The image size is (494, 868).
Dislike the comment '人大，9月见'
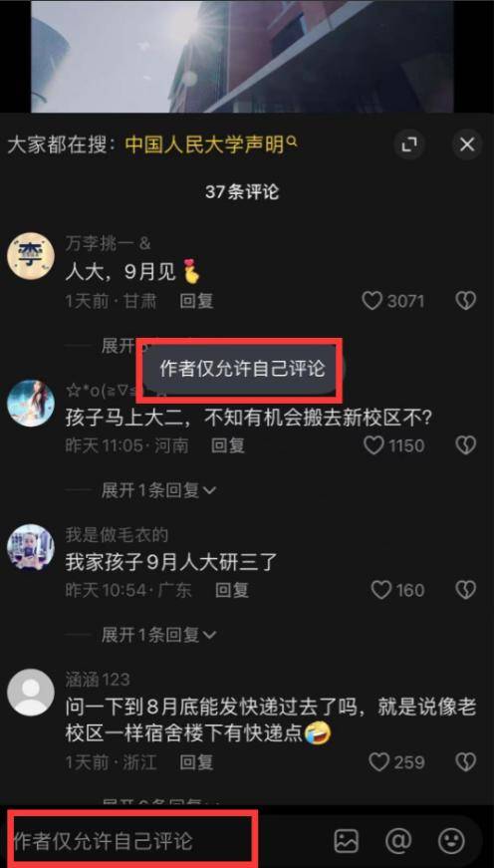pyautogui.click(x=466, y=301)
